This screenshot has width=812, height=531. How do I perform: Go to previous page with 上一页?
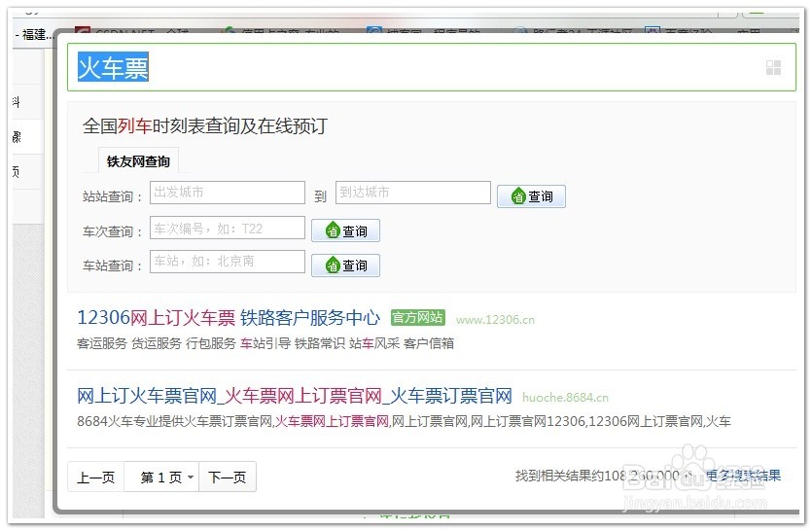coord(96,477)
